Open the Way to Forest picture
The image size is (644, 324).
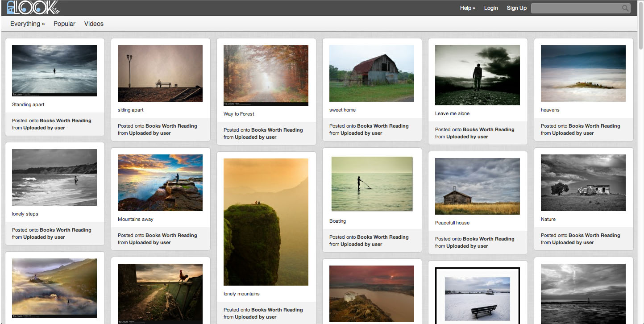click(x=266, y=75)
